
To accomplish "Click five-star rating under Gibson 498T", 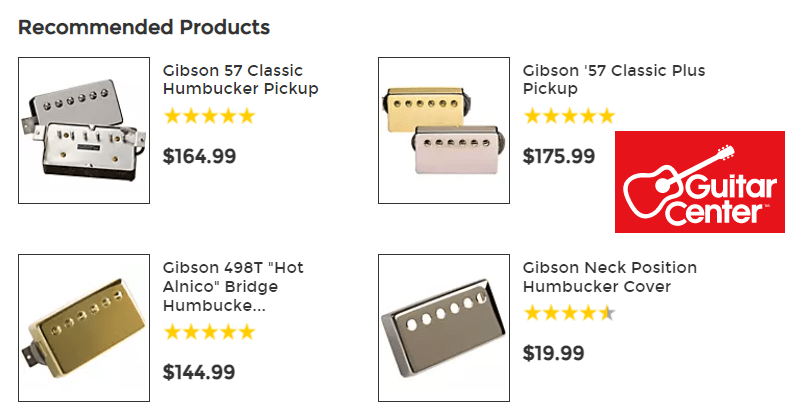I will tap(209, 332).
